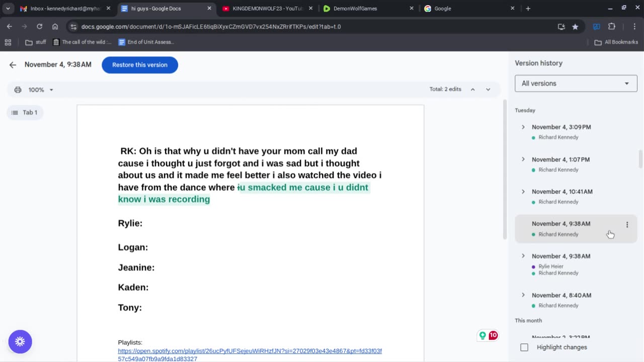Click the blue extension icon in toolbar

tap(597, 27)
